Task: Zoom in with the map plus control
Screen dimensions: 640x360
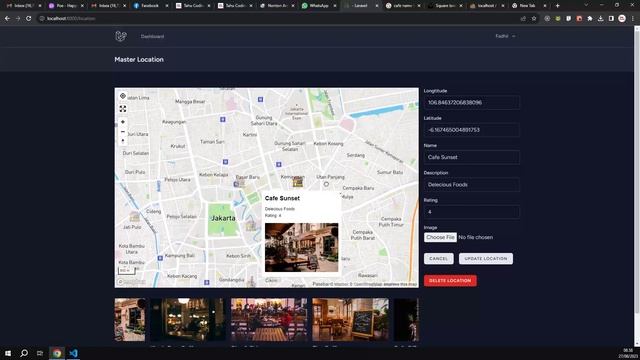Action: 122,122
